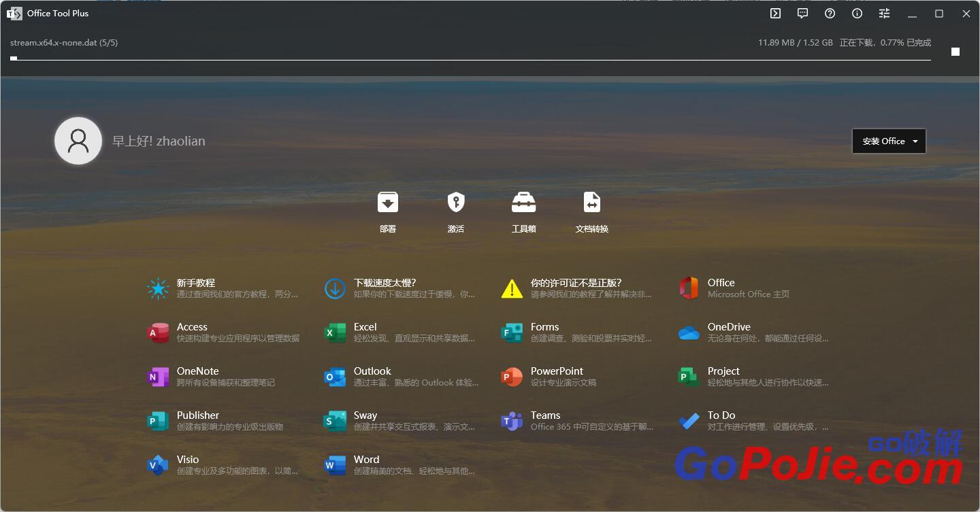Launch the To Do checkmark icon
980x512 pixels.
click(x=689, y=421)
